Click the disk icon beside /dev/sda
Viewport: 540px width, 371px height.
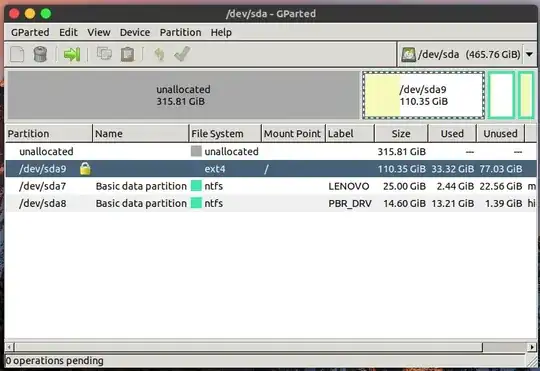point(408,54)
